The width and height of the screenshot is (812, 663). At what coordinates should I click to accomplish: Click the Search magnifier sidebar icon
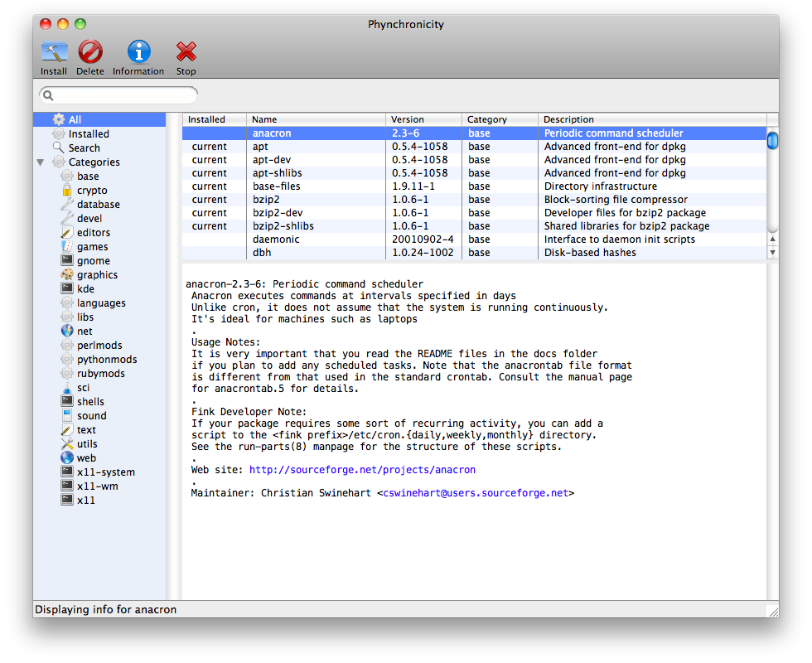(59, 148)
